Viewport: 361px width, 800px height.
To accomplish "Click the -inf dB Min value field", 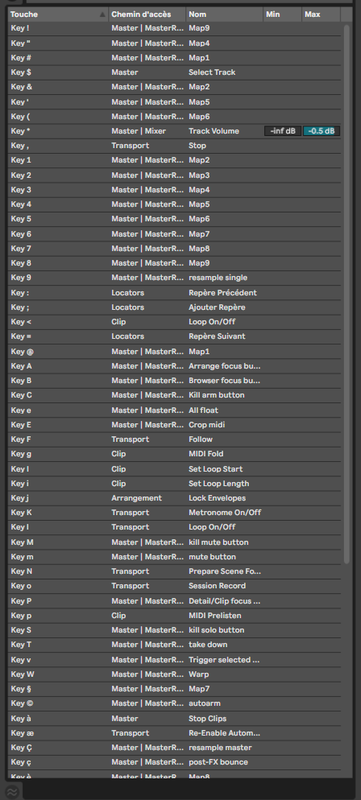I will 283,131.
